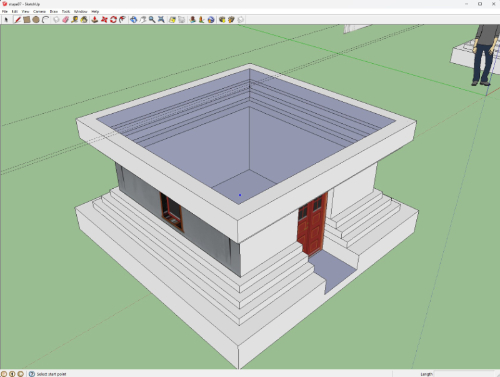Pick the Paint Bucket tool
The image size is (500, 377).
tap(84, 20)
